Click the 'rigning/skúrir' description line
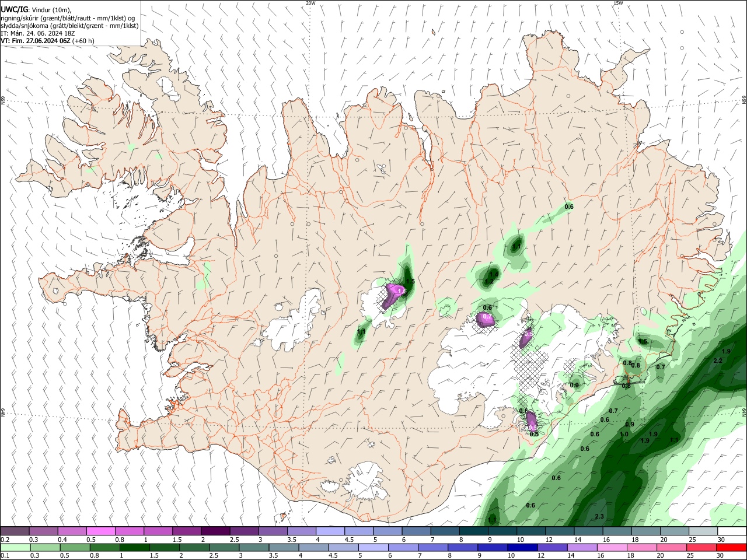Viewport: 747px width, 560px height. point(67,18)
